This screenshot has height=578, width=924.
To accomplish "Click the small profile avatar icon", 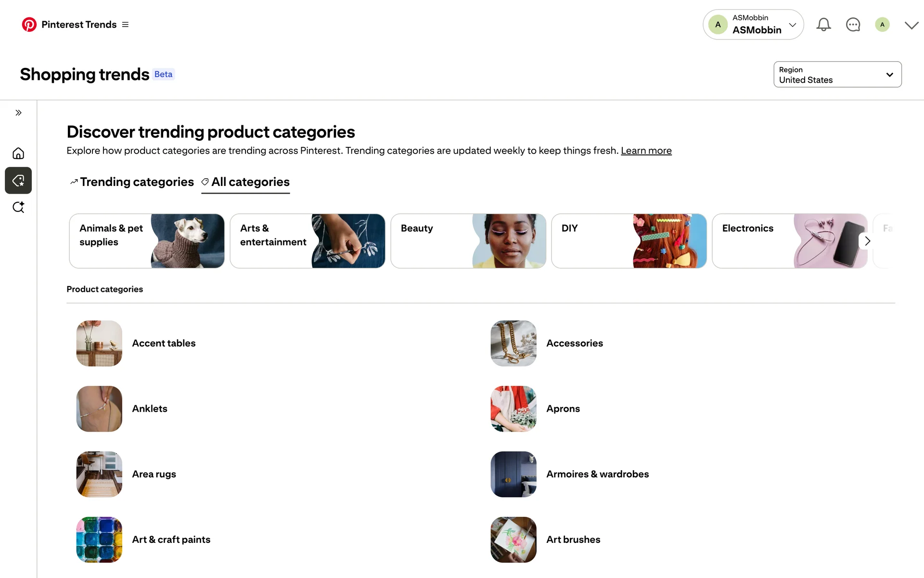I will (x=882, y=25).
